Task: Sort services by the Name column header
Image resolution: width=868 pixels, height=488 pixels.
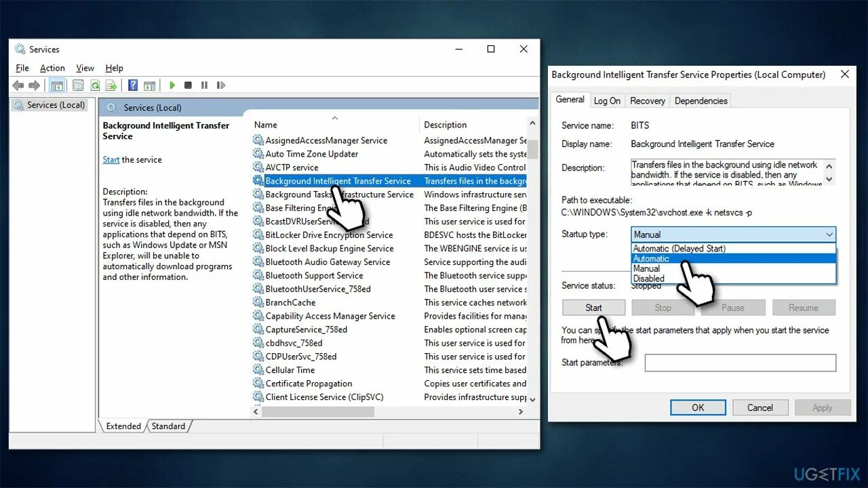Action: click(334, 125)
